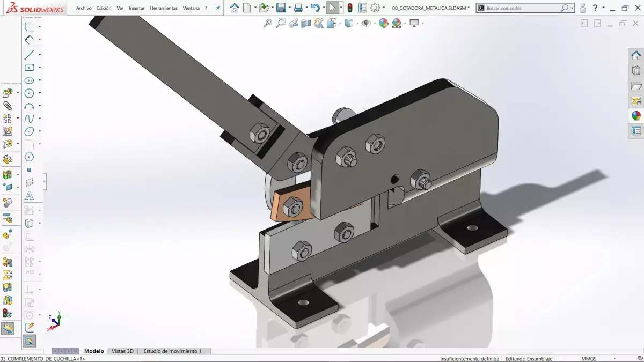The height and width of the screenshot is (362, 644).
Task: Select the Polygon sketch tool
Action: pos(30,157)
